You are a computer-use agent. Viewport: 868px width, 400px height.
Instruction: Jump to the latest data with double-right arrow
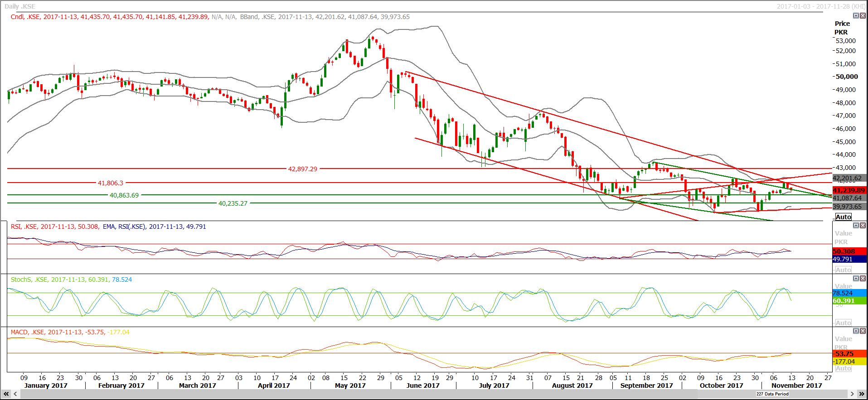coord(861,394)
